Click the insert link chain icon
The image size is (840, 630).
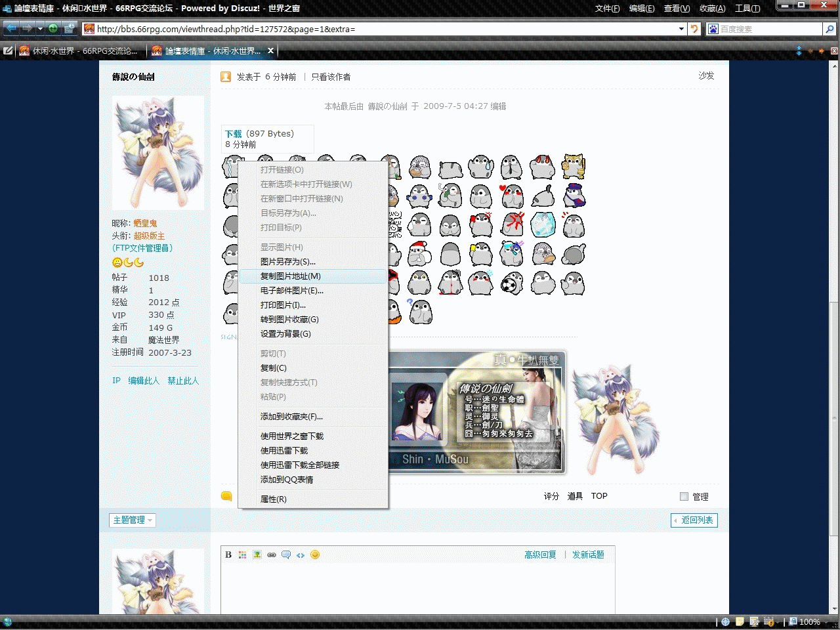pos(272,555)
